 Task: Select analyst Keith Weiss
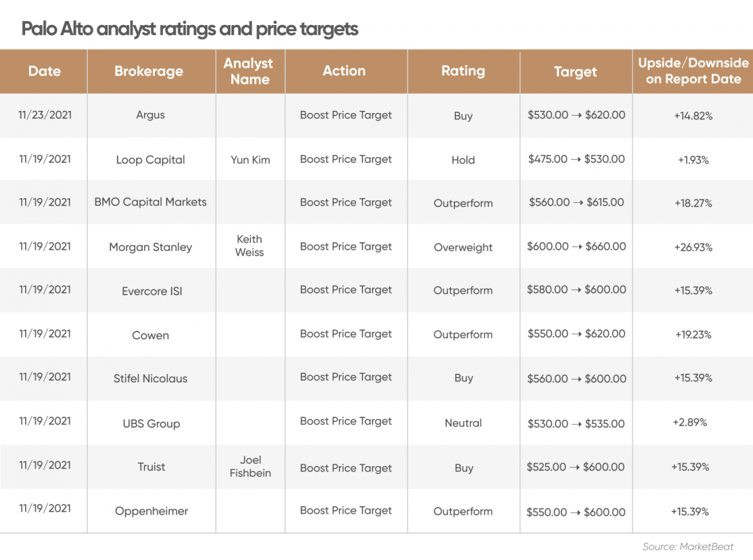[250, 246]
